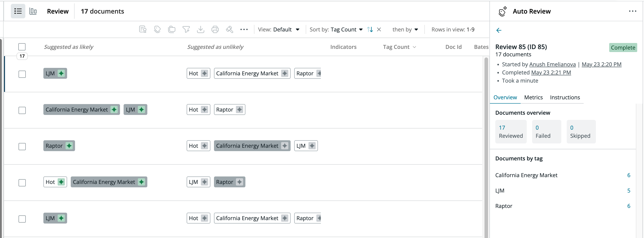
Task: Open the toolbar more options ellipsis
Action: click(244, 30)
